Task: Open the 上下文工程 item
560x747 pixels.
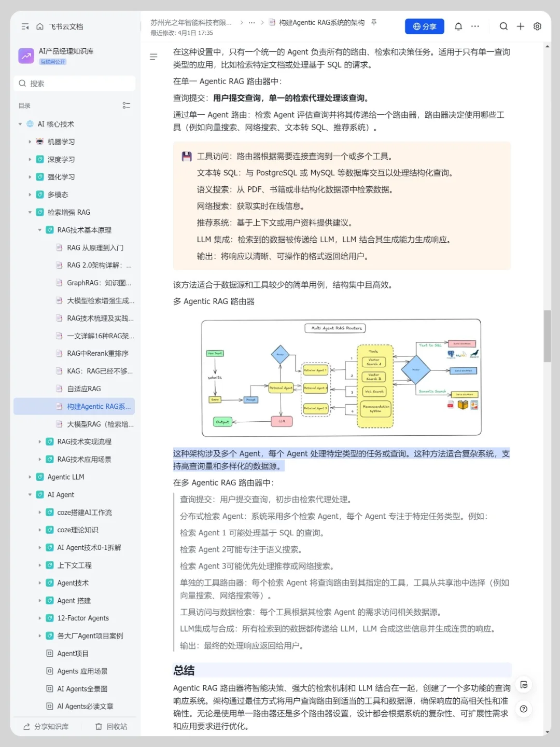Action: coord(74,565)
